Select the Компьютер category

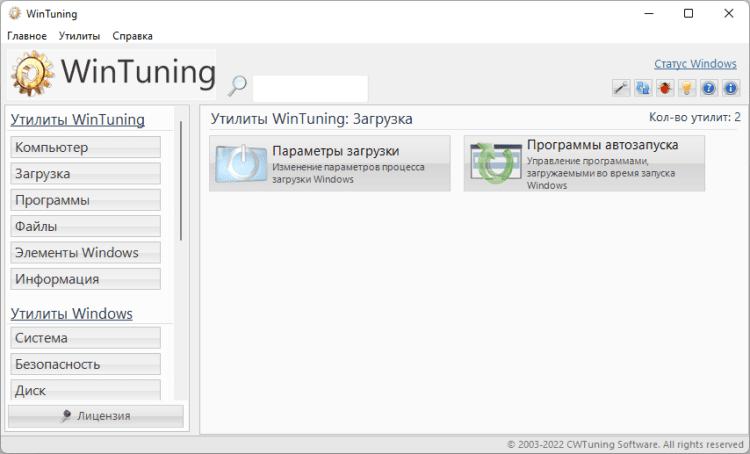86,147
